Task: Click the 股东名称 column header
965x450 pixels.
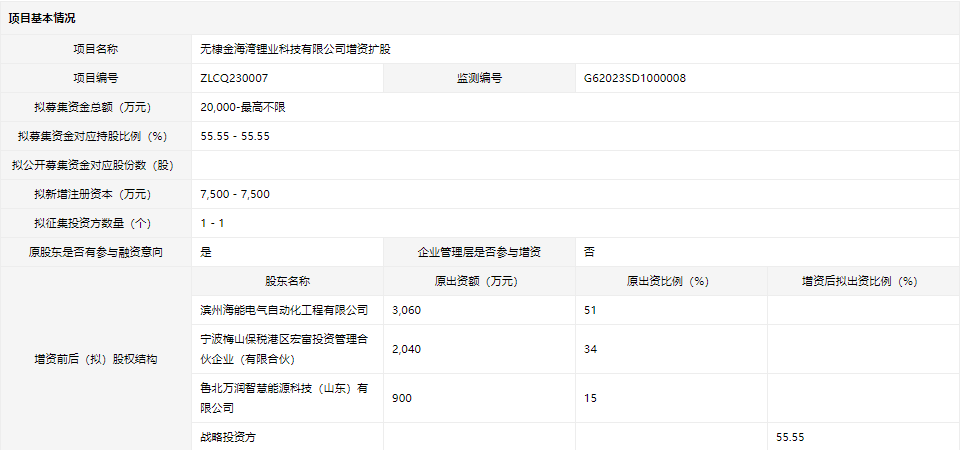Action: (x=287, y=281)
